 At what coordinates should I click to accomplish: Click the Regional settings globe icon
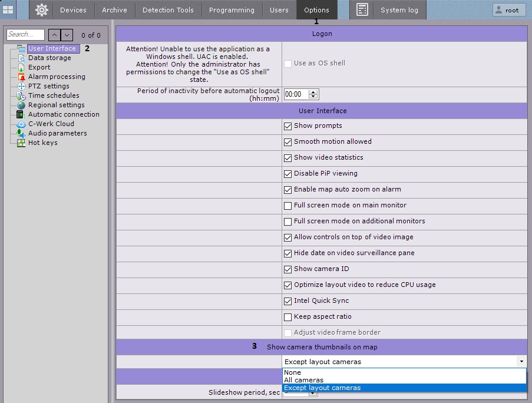(21, 105)
